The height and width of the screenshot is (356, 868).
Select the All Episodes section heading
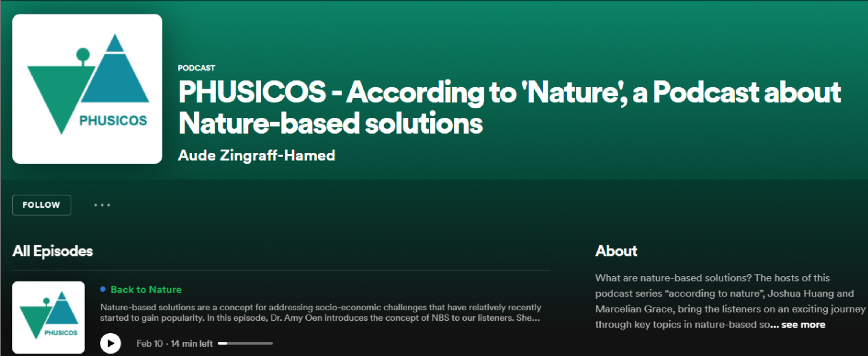point(53,251)
